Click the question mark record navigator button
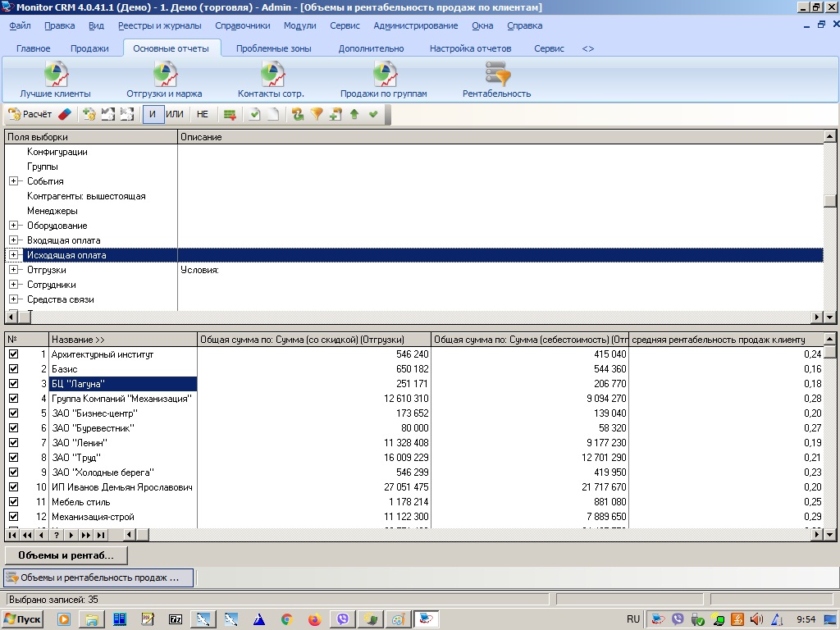This screenshot has width=840, height=630. tap(57, 535)
